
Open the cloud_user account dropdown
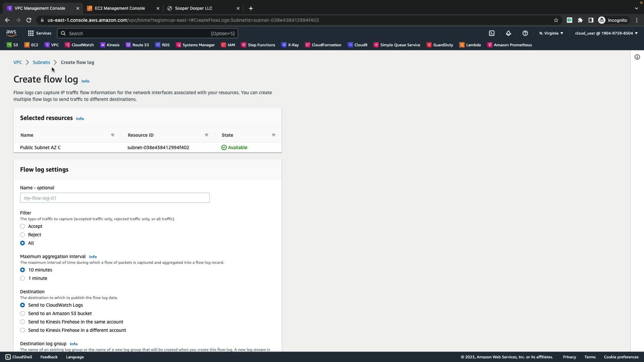(x=606, y=33)
